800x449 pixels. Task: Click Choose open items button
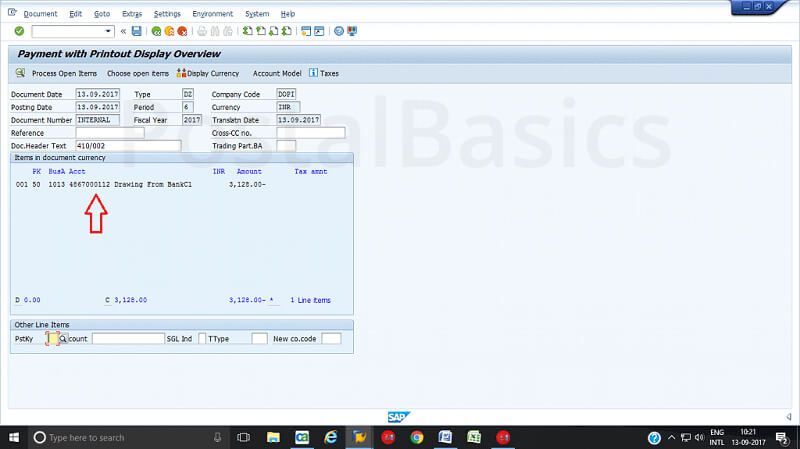coord(138,73)
